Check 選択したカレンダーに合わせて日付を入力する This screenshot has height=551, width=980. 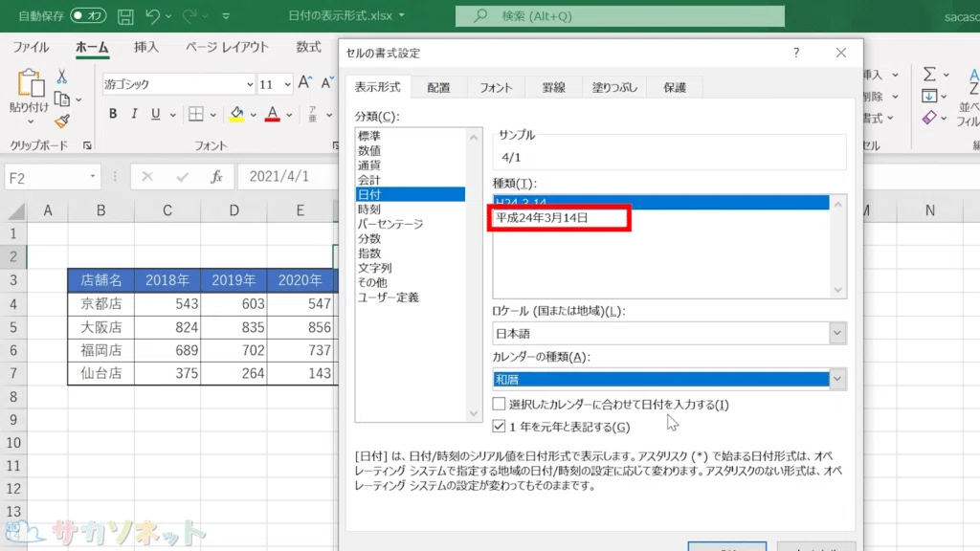pos(499,405)
